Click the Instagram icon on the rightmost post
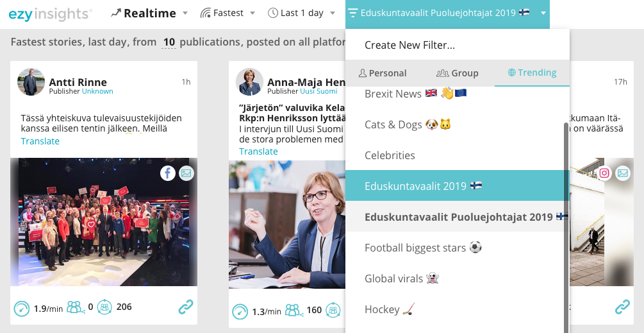The width and height of the screenshot is (644, 333). pos(604,173)
